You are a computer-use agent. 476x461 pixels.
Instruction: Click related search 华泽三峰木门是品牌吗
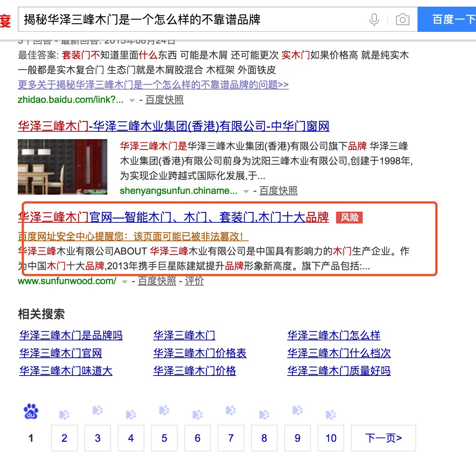[x=71, y=336]
